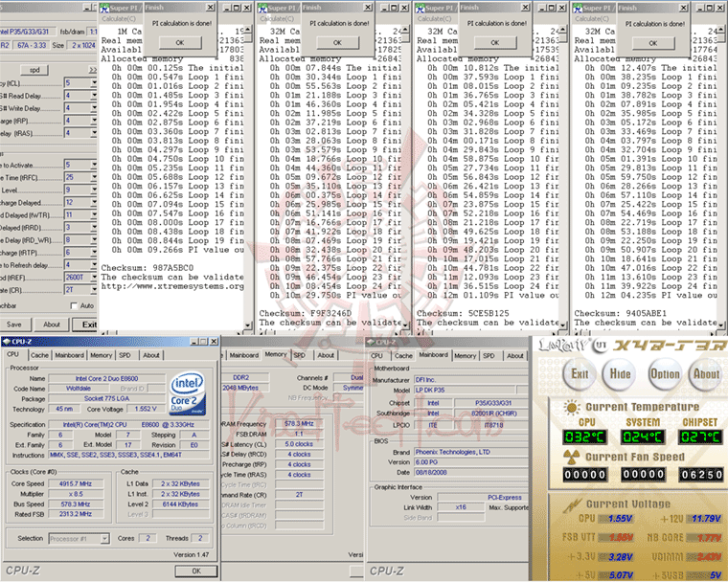Open About in the LanParty monitor
The image size is (728, 582).
coord(706,374)
